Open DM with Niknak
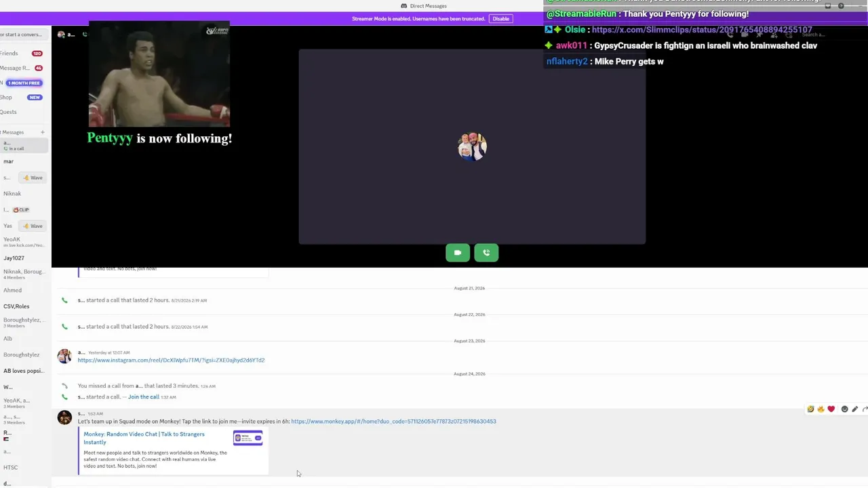 tap(24, 194)
